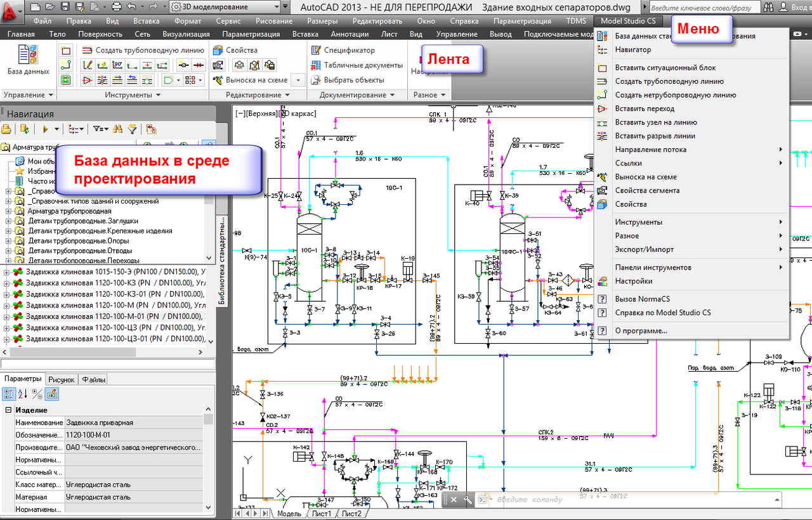Open the Файл menu
The height and width of the screenshot is (520, 812).
pos(43,21)
